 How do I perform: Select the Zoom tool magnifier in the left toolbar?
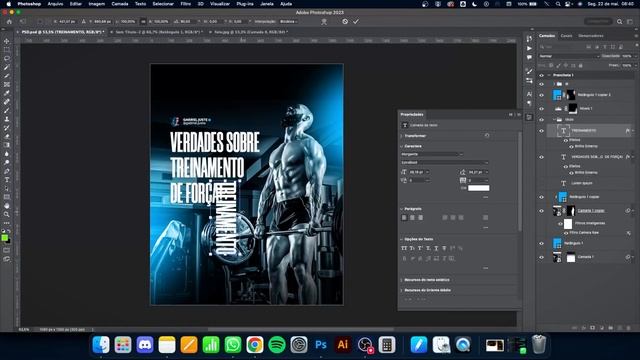(7, 214)
